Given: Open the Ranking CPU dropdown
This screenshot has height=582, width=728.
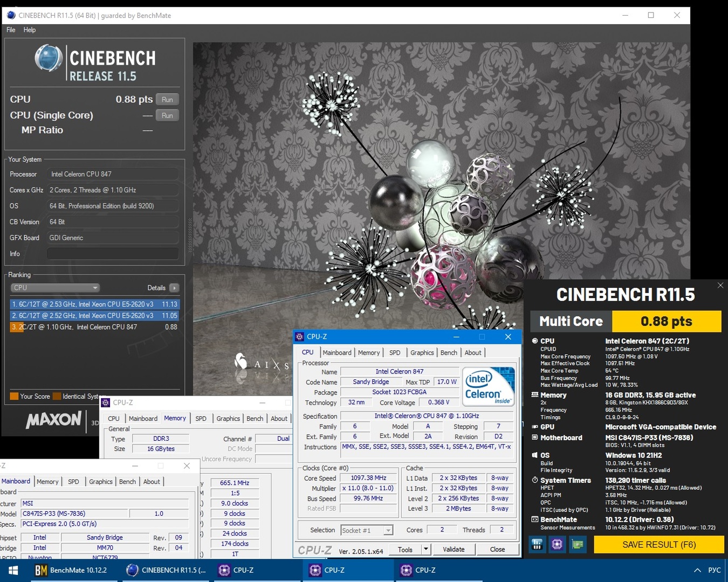Looking at the screenshot, I should pyautogui.click(x=55, y=288).
